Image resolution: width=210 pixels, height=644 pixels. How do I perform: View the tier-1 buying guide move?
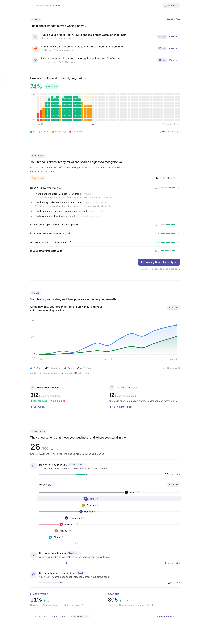click(x=173, y=60)
